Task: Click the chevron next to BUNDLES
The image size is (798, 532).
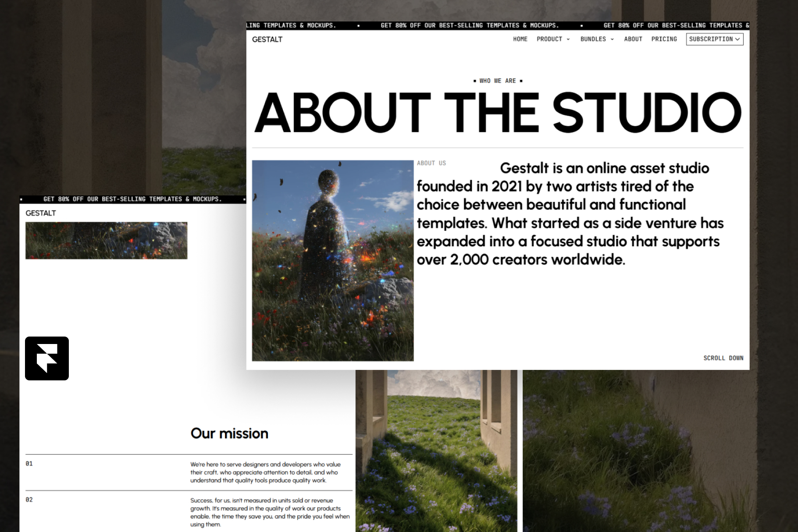Action: (x=612, y=39)
